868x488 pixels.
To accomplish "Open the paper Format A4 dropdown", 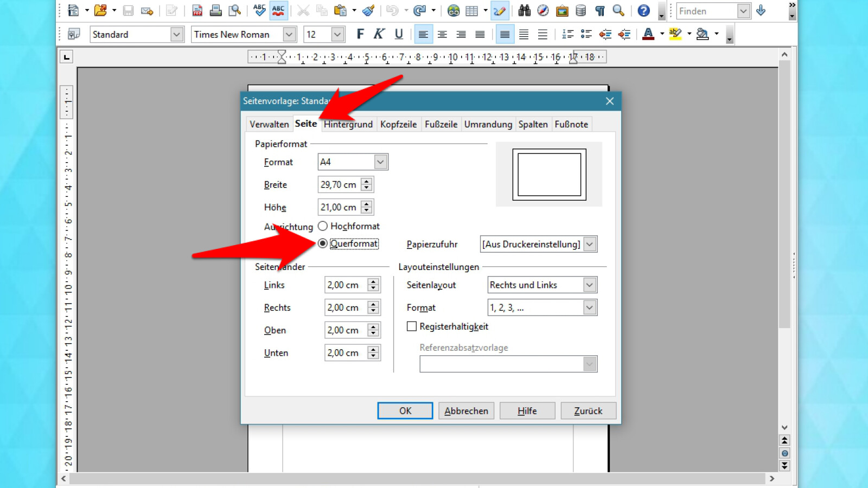I will [x=380, y=162].
